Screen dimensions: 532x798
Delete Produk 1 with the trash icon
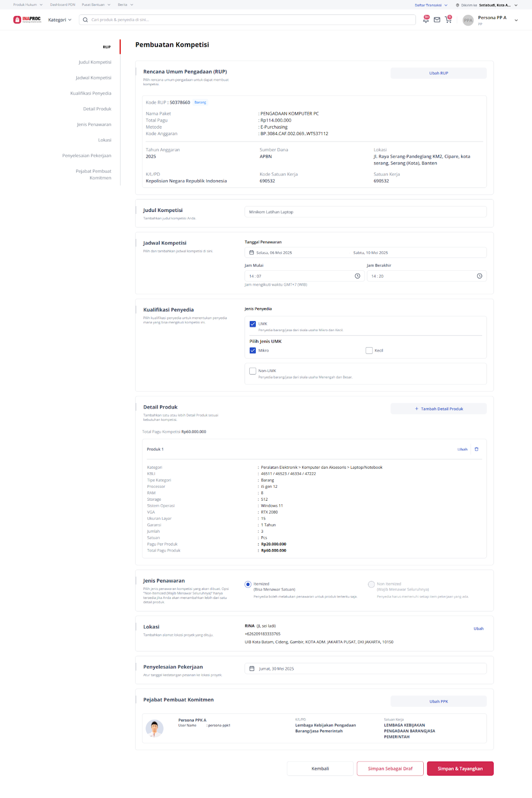point(477,449)
